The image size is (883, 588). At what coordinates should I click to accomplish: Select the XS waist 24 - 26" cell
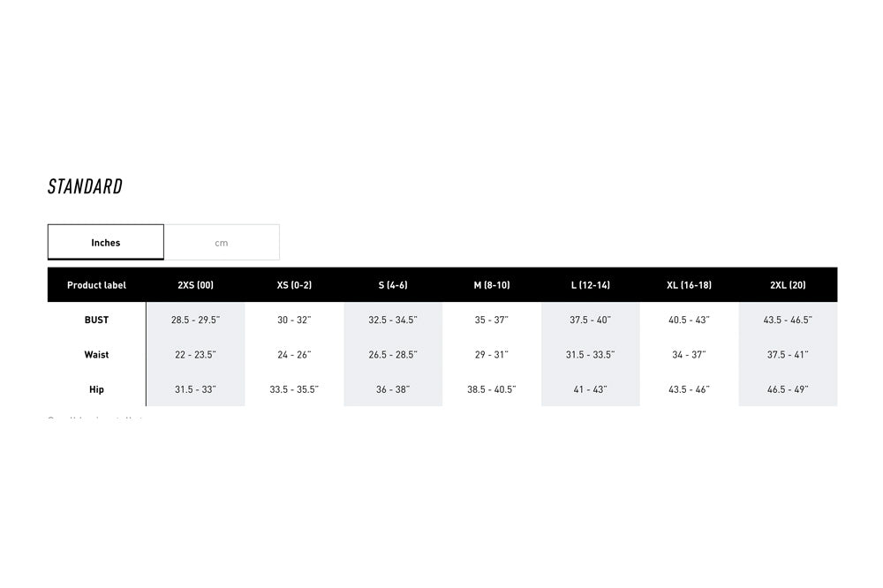[x=294, y=355]
